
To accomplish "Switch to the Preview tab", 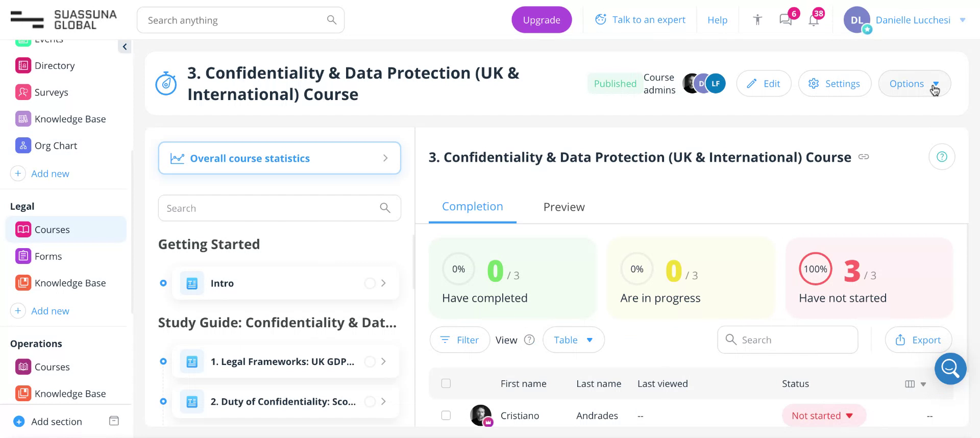I will click(563, 207).
